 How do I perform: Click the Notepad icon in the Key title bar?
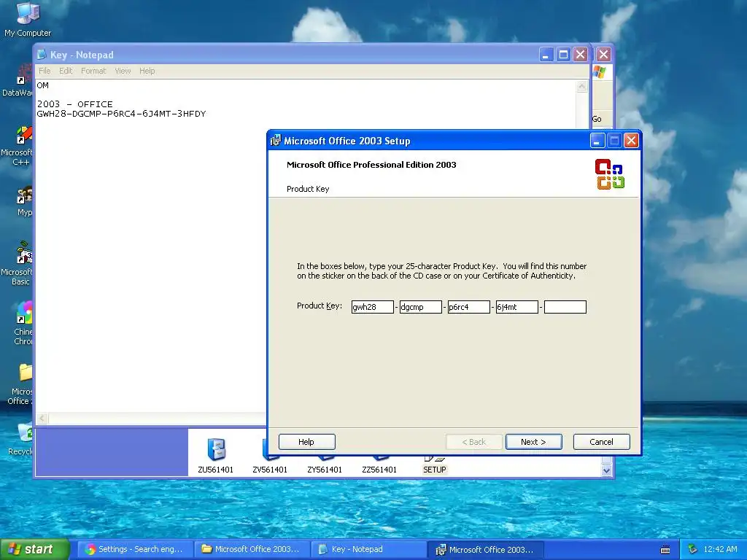42,55
